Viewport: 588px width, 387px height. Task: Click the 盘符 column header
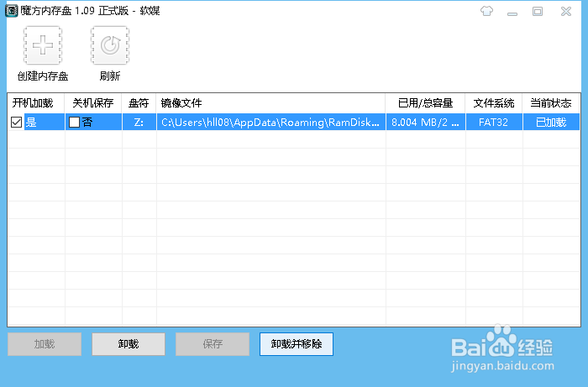139,103
